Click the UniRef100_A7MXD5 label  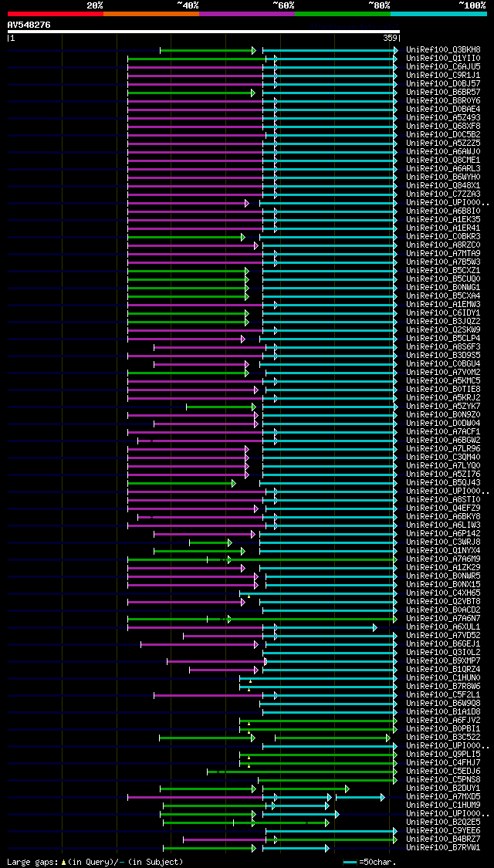443,796
